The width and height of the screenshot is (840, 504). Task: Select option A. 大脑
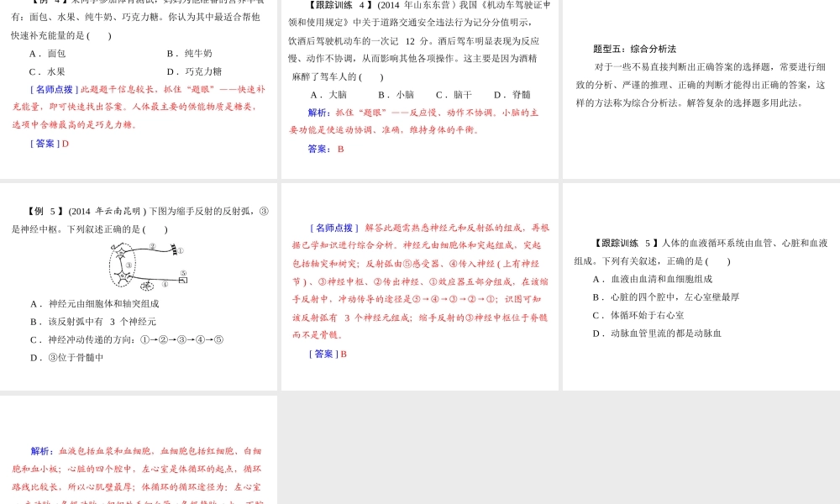pyautogui.click(x=329, y=95)
